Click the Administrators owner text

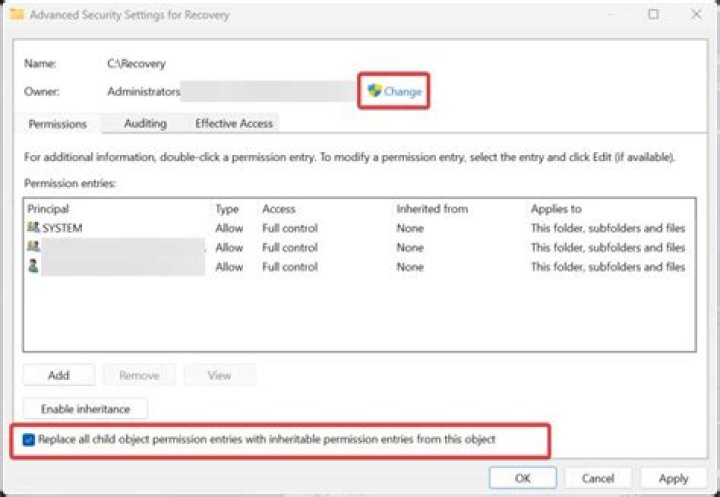[x=144, y=91]
